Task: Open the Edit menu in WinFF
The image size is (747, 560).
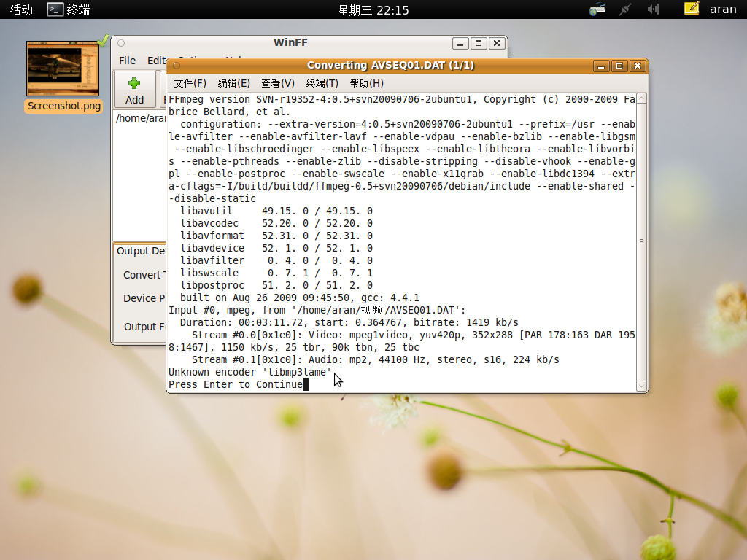Action: (156, 61)
